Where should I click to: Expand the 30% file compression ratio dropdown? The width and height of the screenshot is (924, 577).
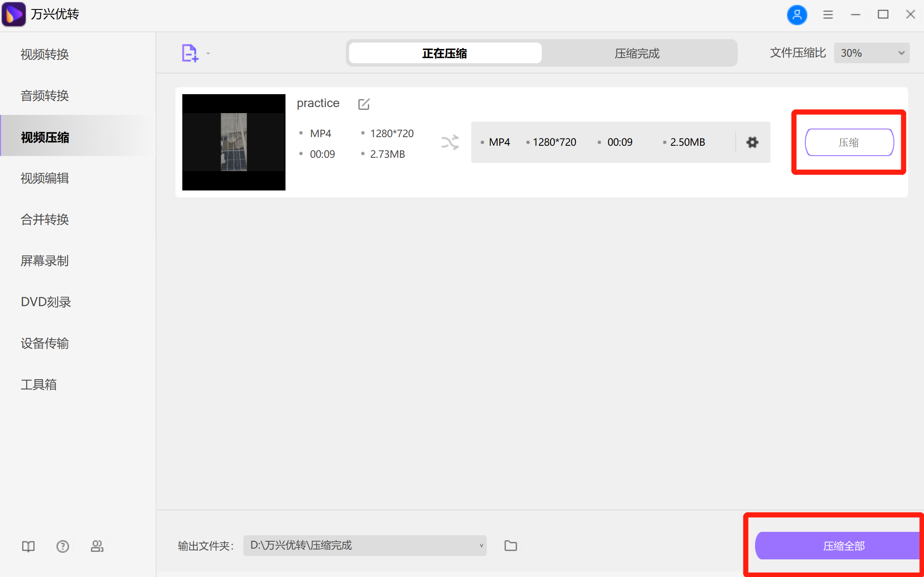pos(871,52)
